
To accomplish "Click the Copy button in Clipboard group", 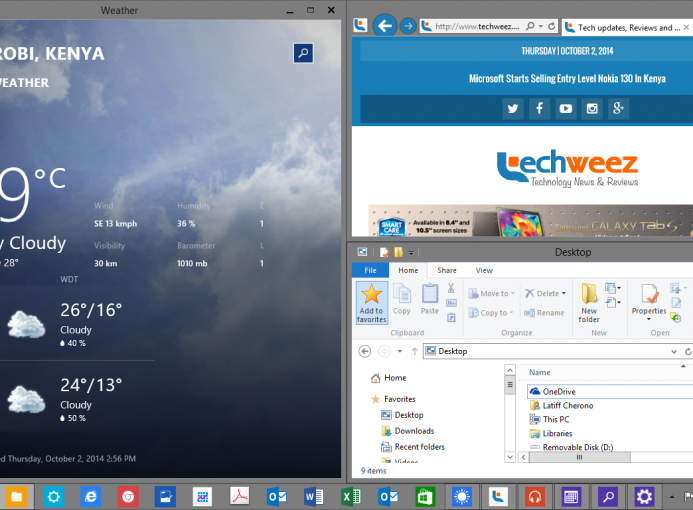I will click(x=402, y=299).
